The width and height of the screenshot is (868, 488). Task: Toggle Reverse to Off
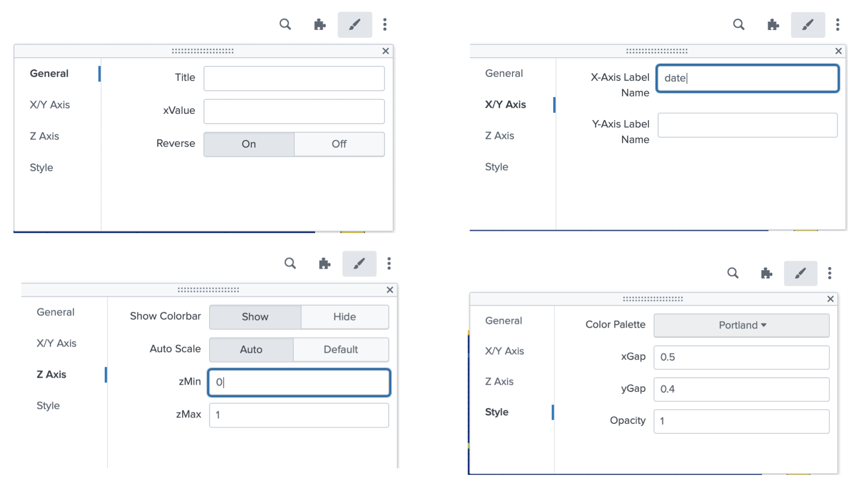coord(339,144)
